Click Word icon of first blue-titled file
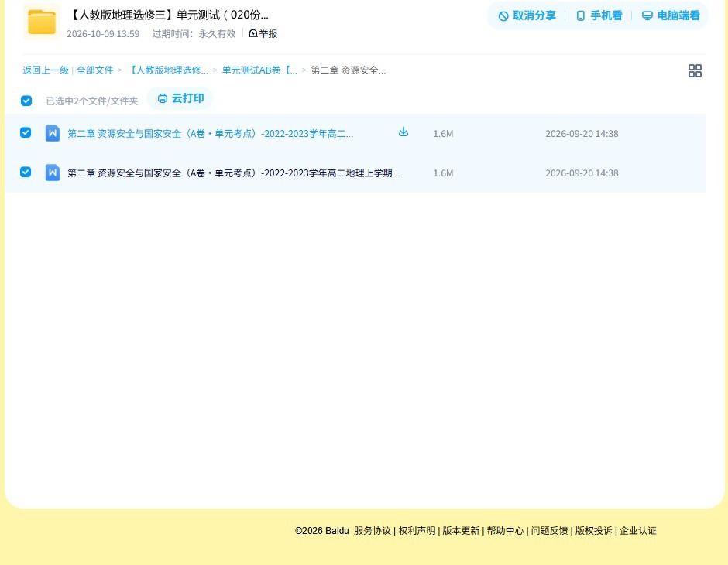This screenshot has width=728, height=565. (x=53, y=133)
